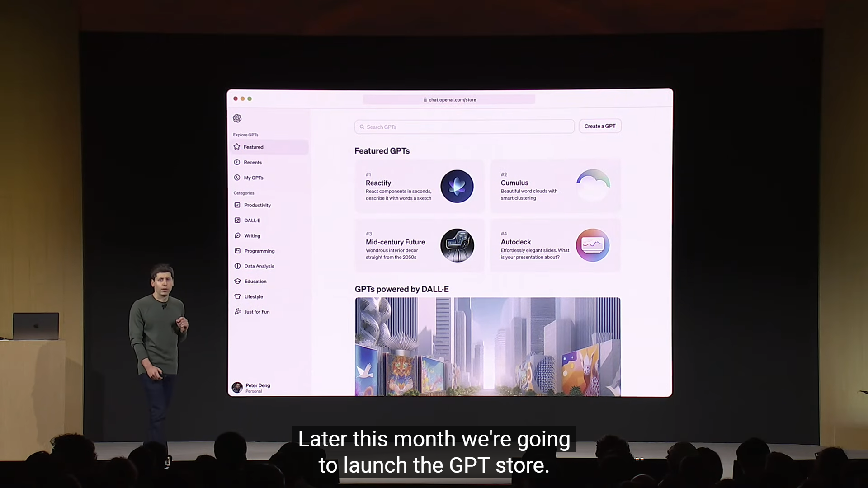Choose Programming category label
The height and width of the screenshot is (488, 868).
coord(259,251)
